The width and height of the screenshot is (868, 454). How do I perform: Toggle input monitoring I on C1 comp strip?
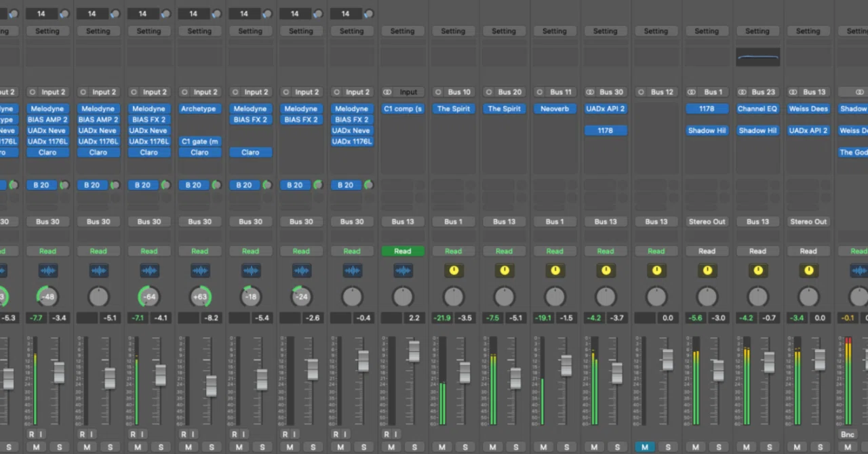pos(396,434)
